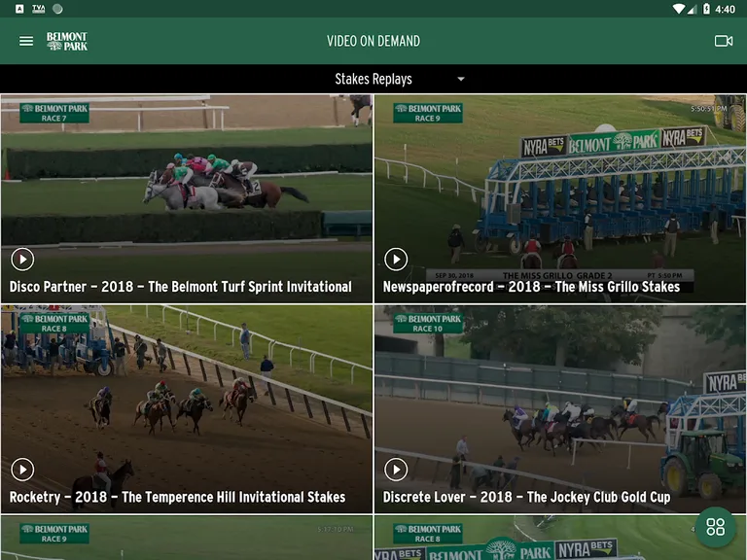Select the Stakes Replays category label
The height and width of the screenshot is (560, 747).
pos(373,79)
